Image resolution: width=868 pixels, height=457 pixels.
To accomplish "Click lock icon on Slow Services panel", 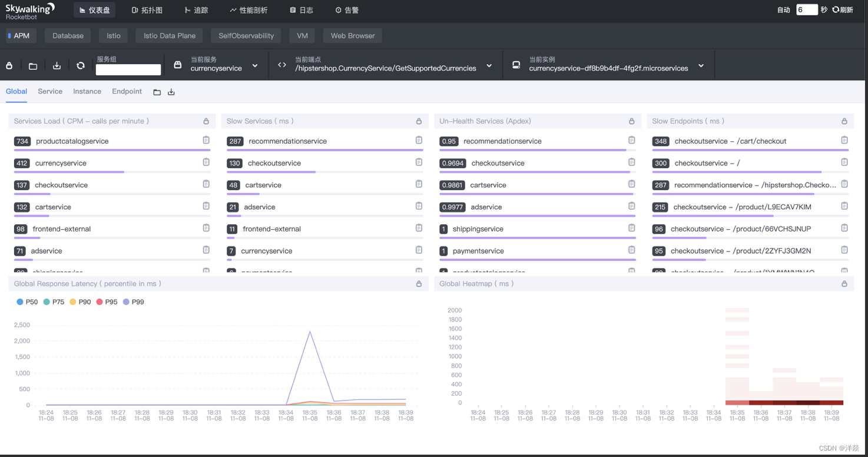I will click(419, 121).
